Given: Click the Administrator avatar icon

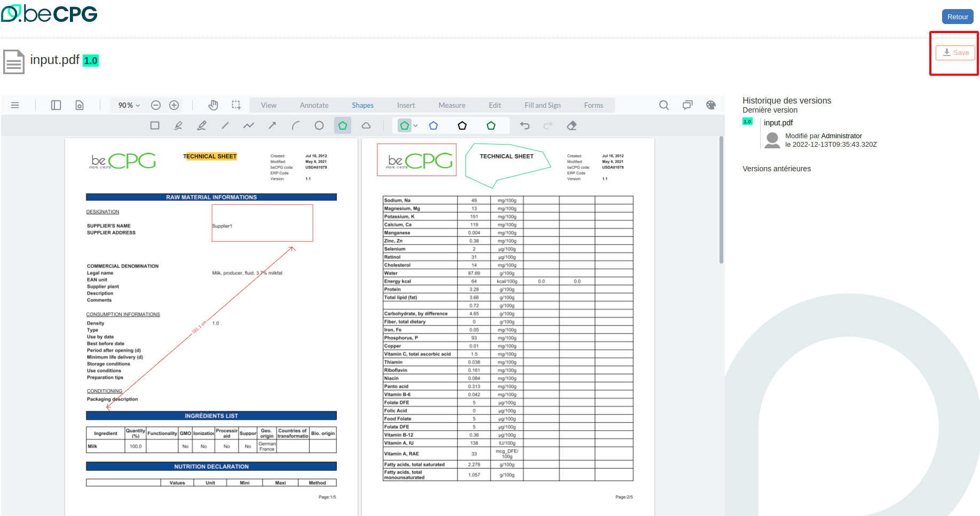Looking at the screenshot, I should [772, 140].
